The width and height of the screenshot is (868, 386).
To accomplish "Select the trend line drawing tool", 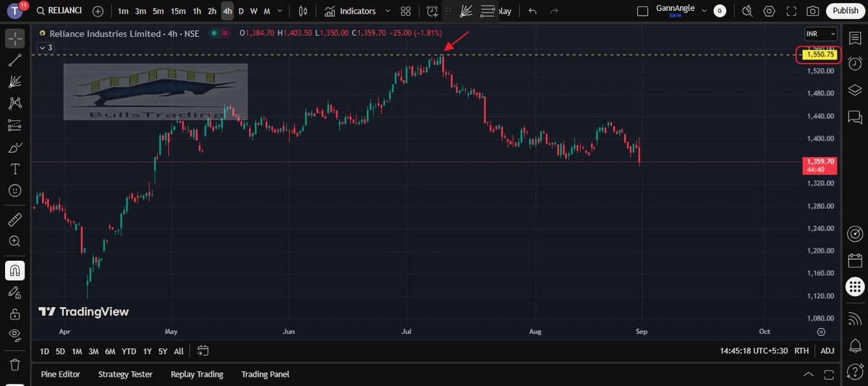I will [14, 61].
